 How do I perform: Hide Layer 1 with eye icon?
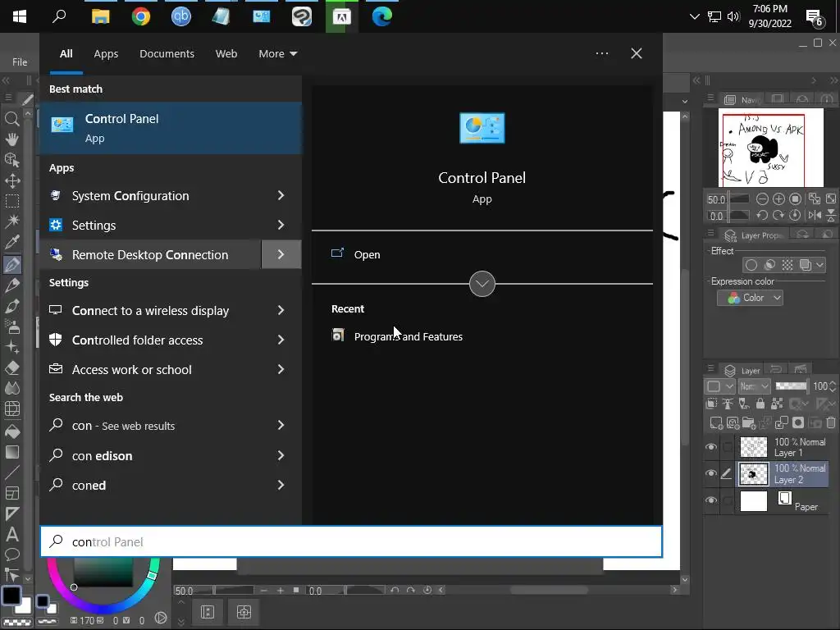[711, 447]
